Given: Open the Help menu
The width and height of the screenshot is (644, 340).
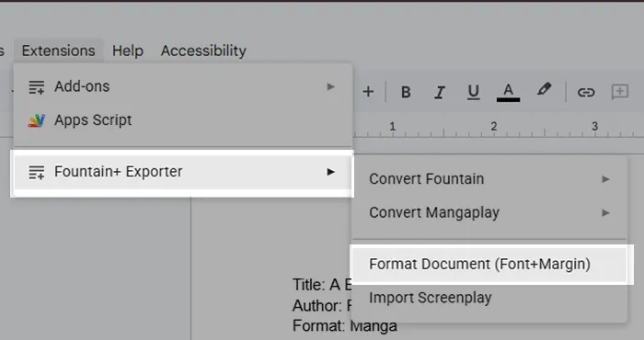Looking at the screenshot, I should coord(128,51).
